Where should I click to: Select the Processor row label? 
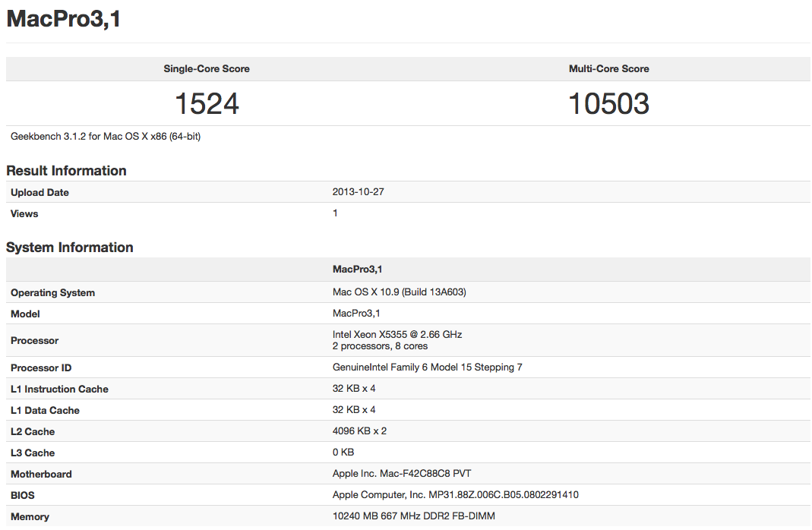coord(35,341)
